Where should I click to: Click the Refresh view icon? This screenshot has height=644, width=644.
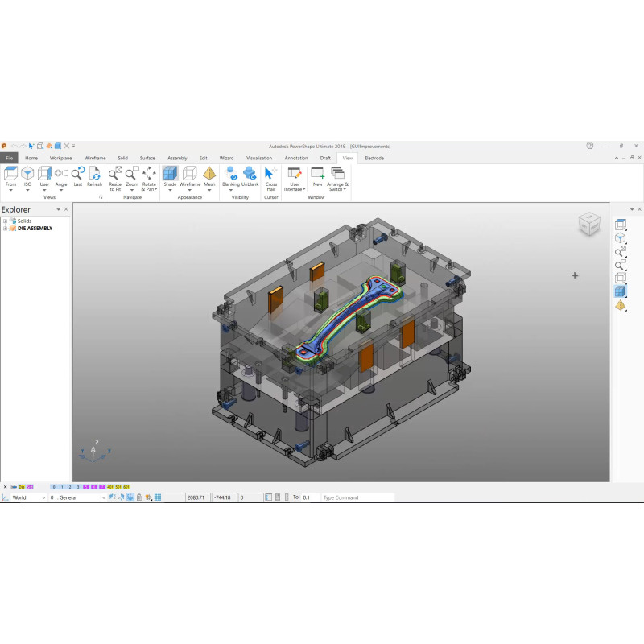point(94,174)
